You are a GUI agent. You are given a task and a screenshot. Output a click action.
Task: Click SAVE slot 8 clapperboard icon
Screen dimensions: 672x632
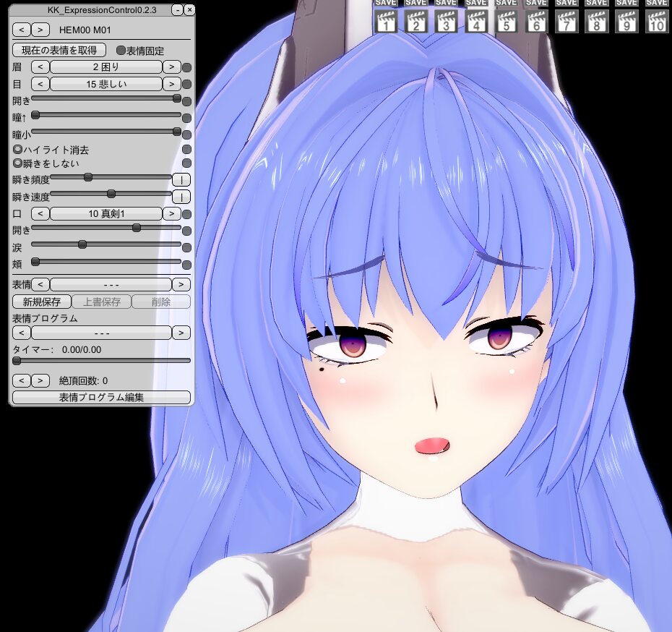[x=596, y=22]
